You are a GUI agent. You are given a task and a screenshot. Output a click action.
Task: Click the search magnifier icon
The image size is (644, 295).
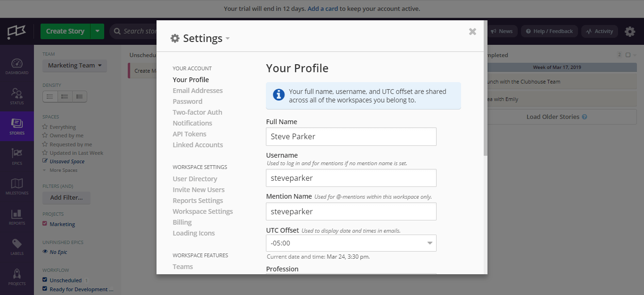(x=117, y=32)
